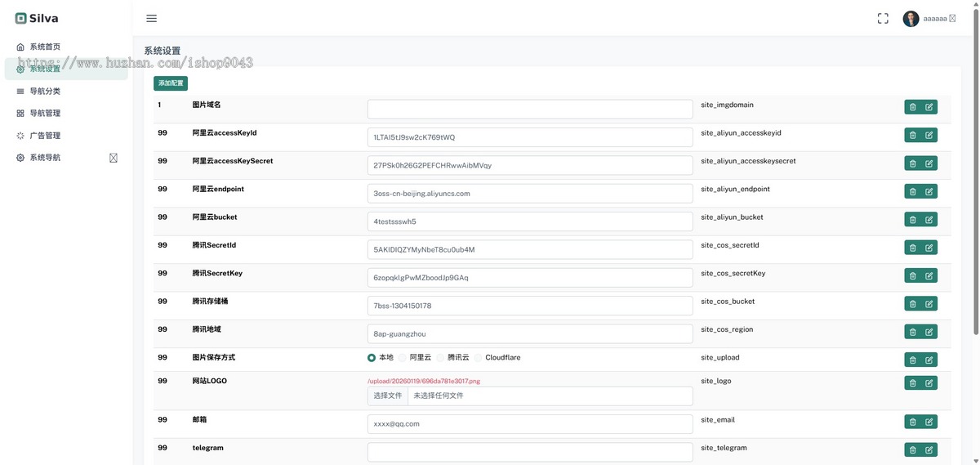Viewport: 980px width, 465px height.
Task: Delete the site_aliyun_endpoint row
Action: (x=912, y=191)
